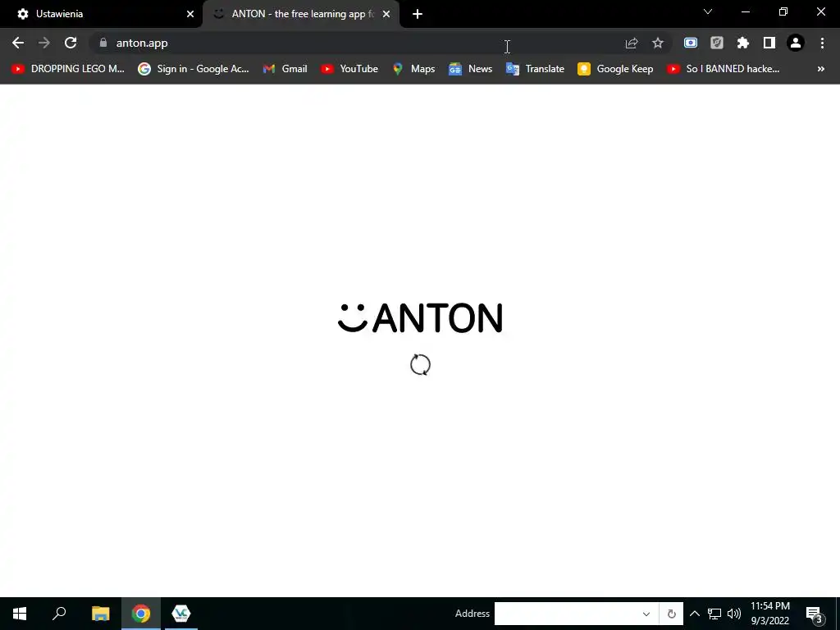
Task: Open the Google Keep bookmark
Action: coord(615,69)
